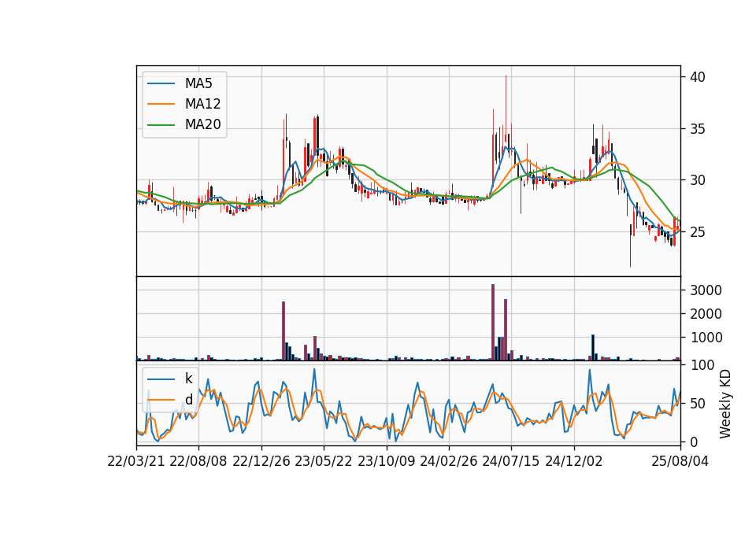Click the 22/12/26 date tick label
756x543 pixels.
click(x=261, y=461)
